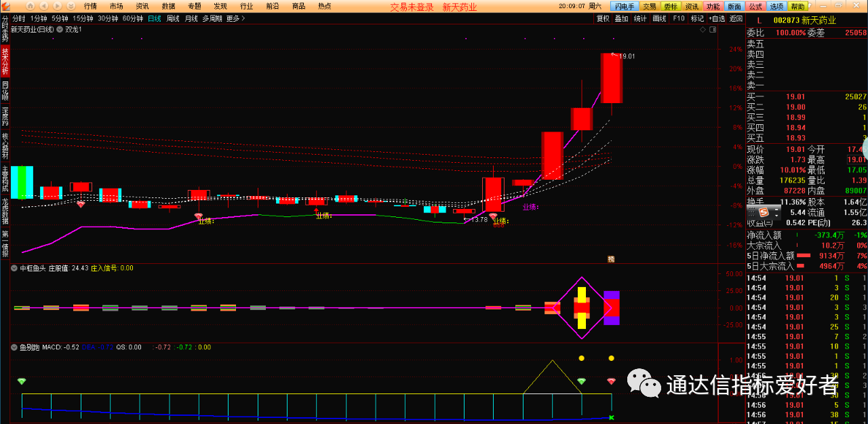The height and width of the screenshot is (424, 868).
Task: Click the red gem marker in 鱼别跑 panel
Action: click(611, 381)
